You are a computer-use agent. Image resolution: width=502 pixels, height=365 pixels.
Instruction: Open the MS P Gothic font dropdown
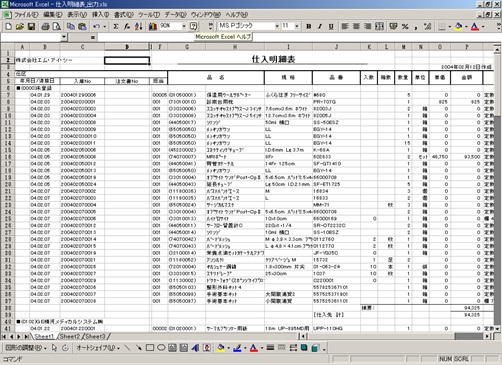(277, 26)
